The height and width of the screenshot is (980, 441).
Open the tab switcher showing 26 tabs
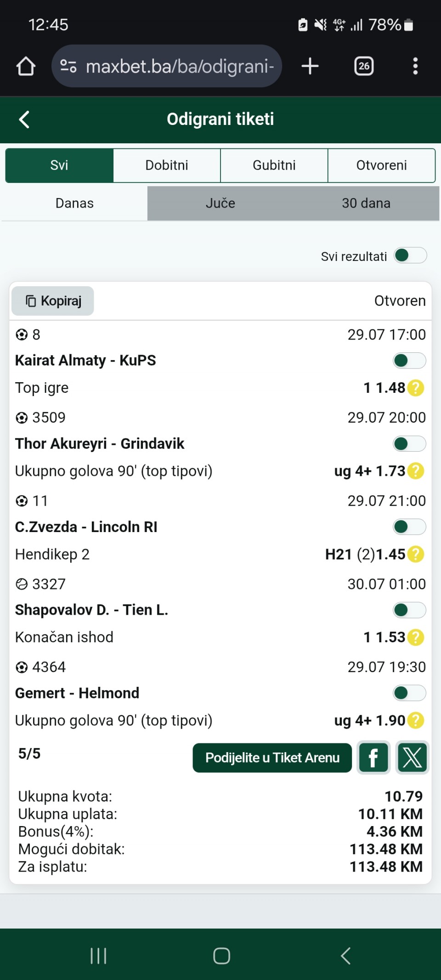point(364,66)
